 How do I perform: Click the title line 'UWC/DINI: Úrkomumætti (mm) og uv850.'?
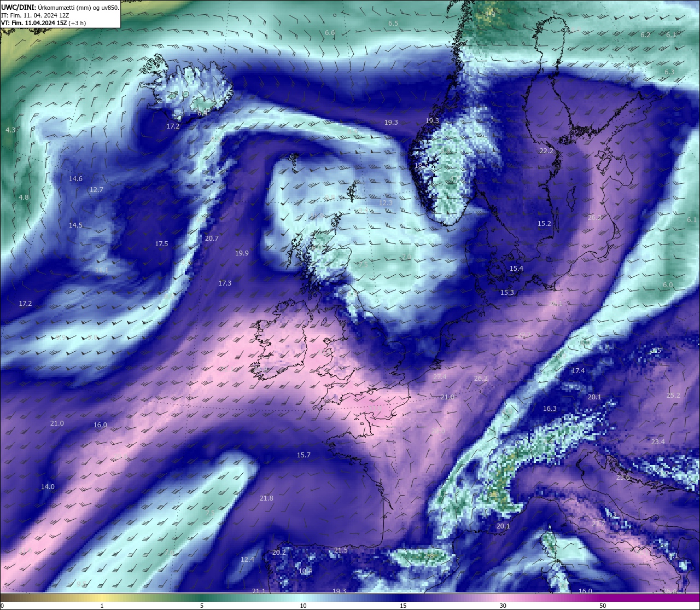tap(60, 7)
